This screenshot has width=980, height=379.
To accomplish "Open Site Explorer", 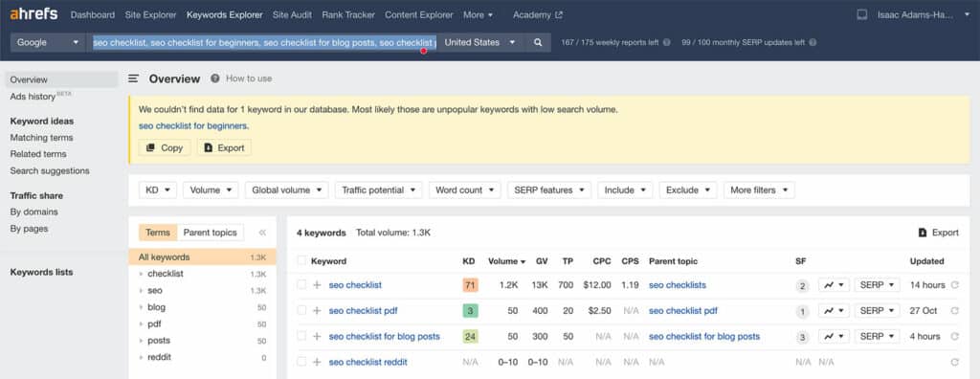I will coord(150,14).
